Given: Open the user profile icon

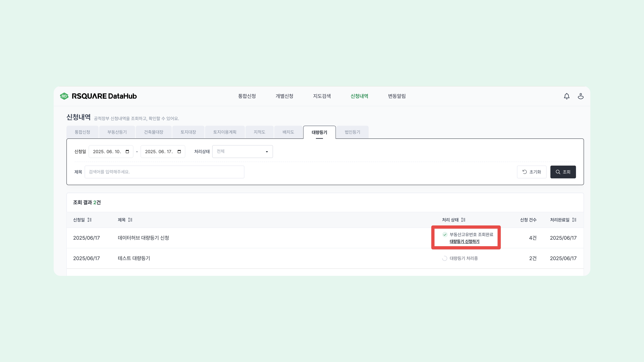Looking at the screenshot, I should click(580, 96).
